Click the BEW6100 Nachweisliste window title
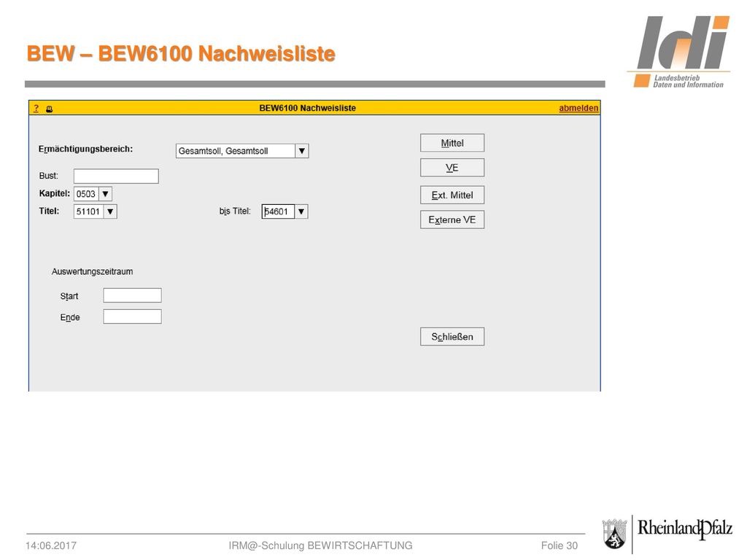This screenshot has width=747, height=560. 308,108
